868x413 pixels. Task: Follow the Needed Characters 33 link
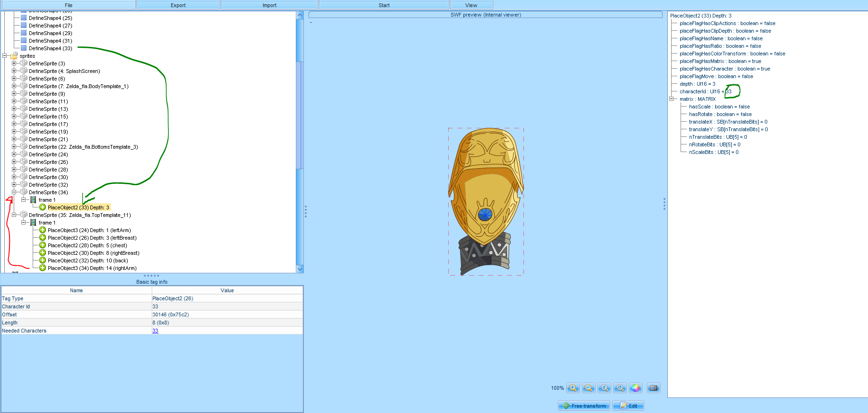click(155, 331)
